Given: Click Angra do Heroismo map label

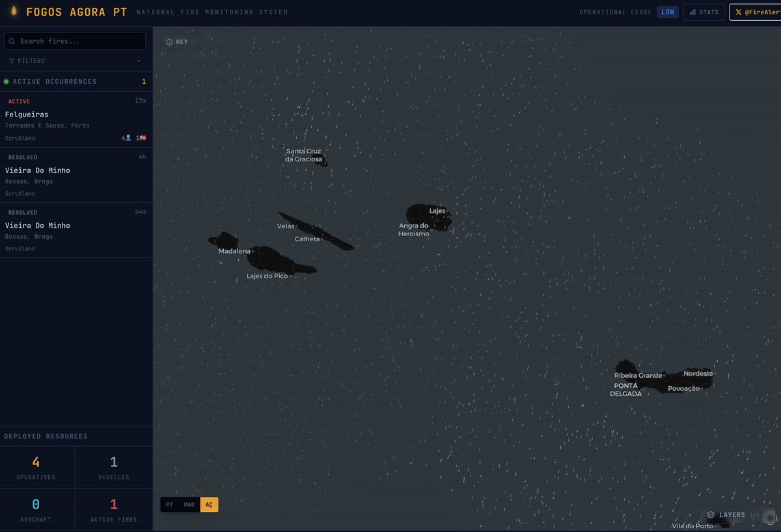Looking at the screenshot, I should coord(414,230).
